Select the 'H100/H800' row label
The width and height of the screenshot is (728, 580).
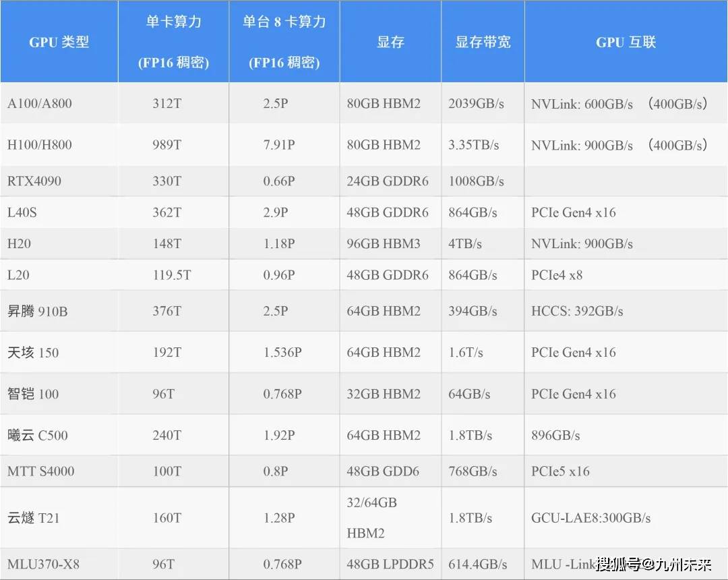pyautogui.click(x=40, y=144)
